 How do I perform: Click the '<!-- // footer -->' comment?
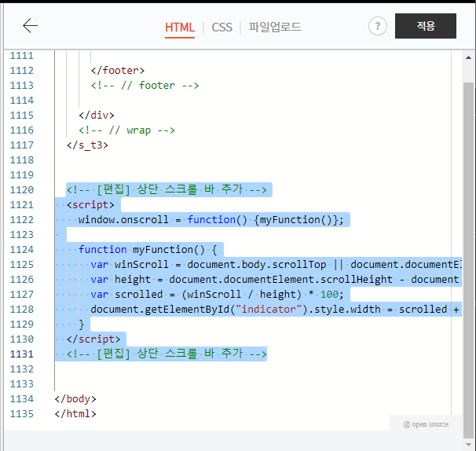(145, 86)
